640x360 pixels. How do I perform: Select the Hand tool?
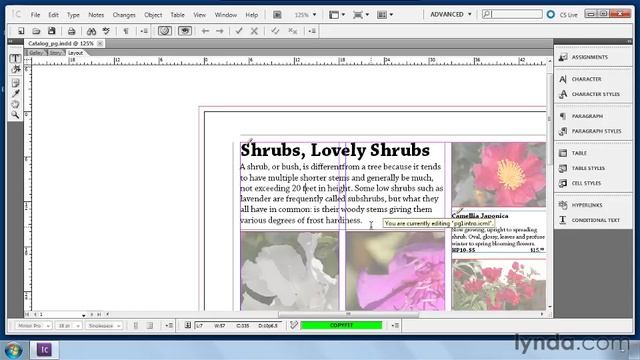click(15, 104)
